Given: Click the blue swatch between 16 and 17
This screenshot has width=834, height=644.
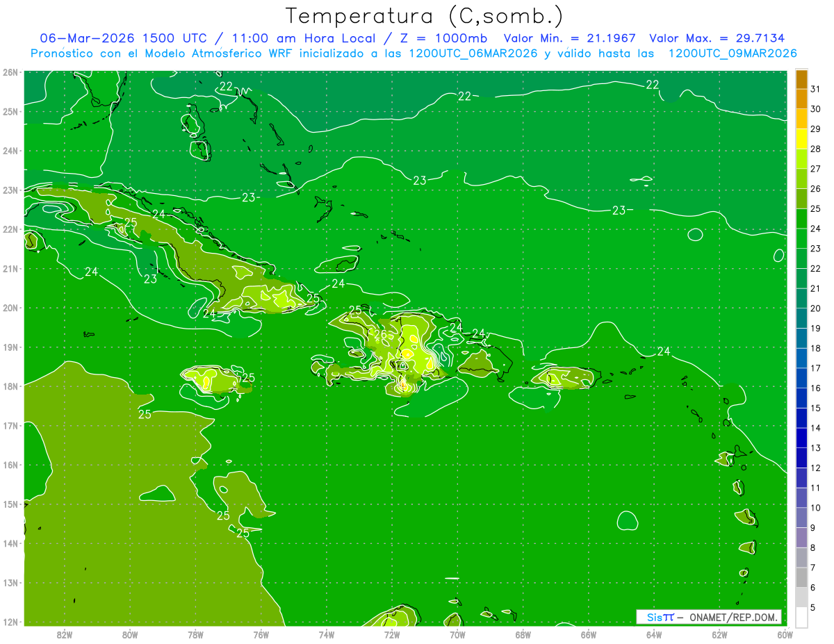Looking at the screenshot, I should pyautogui.click(x=801, y=378).
